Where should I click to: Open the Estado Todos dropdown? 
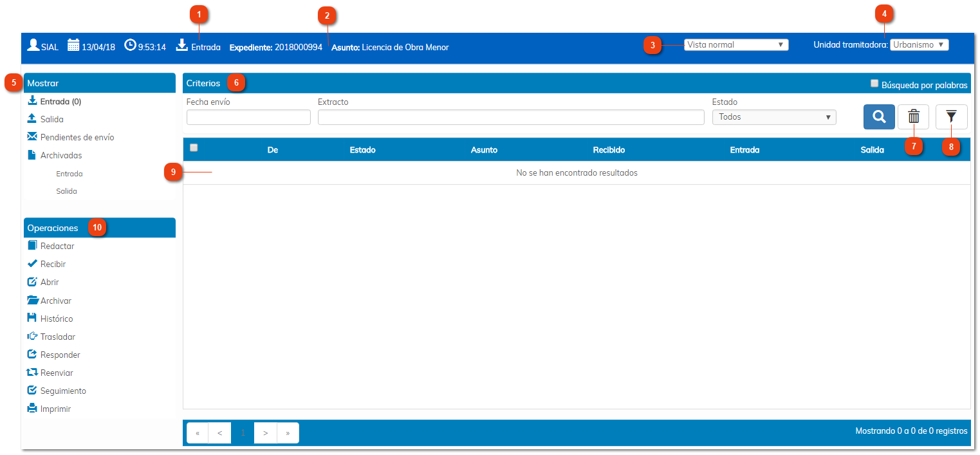(x=773, y=116)
